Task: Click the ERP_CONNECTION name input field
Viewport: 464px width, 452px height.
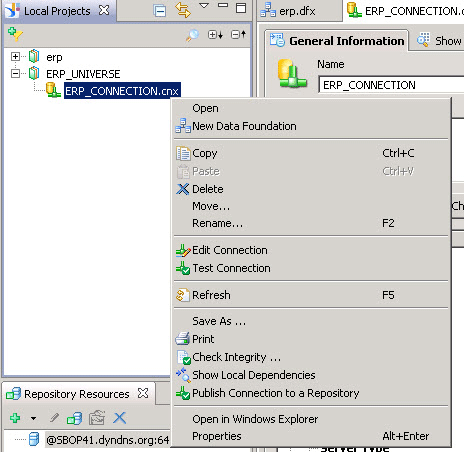Action: [x=391, y=85]
